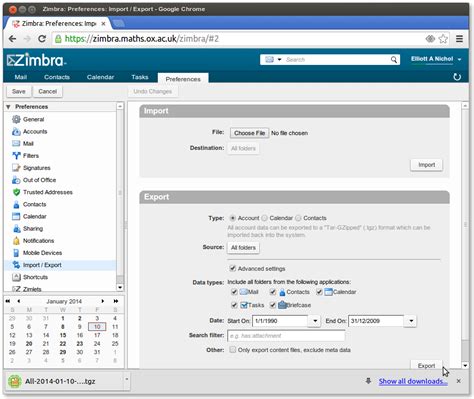
Task: Close the downloads bar
Action: [x=459, y=381]
